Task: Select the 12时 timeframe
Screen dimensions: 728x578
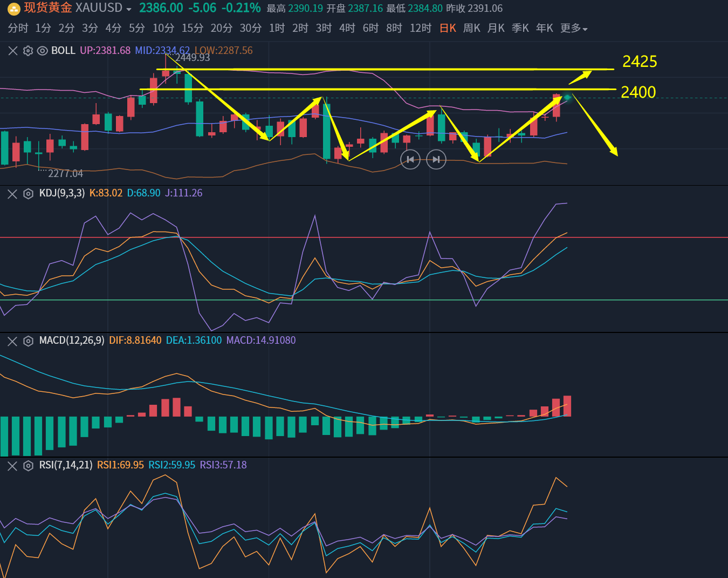Action: 421,28
